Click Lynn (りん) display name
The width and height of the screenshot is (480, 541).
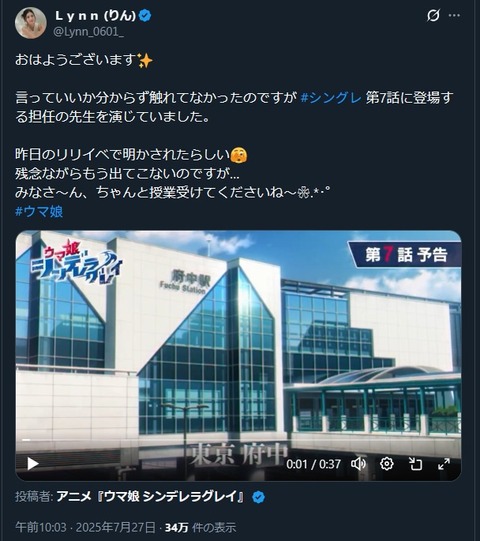(96, 16)
